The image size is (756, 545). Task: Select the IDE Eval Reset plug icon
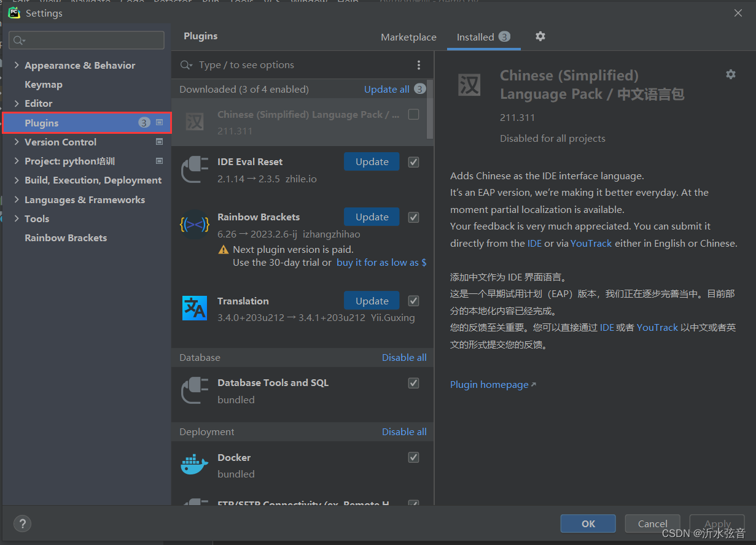point(195,170)
